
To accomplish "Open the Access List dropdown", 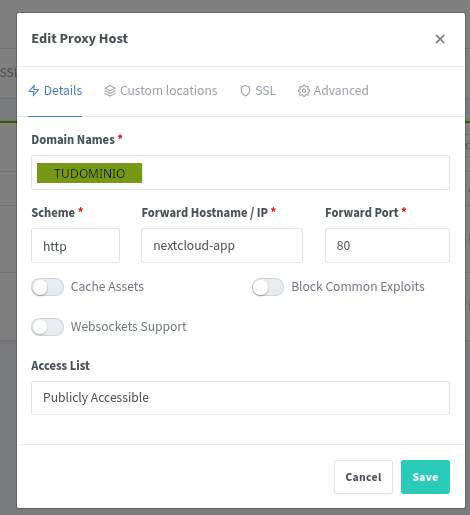I will [x=240, y=398].
